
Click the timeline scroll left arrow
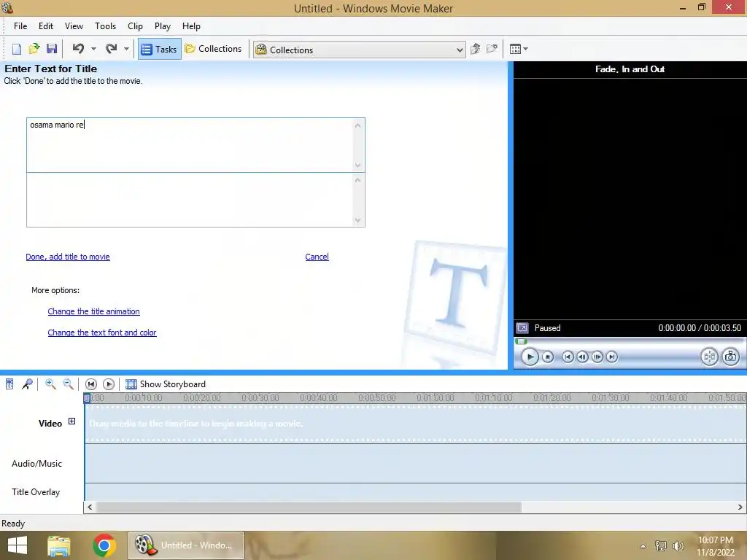point(90,507)
